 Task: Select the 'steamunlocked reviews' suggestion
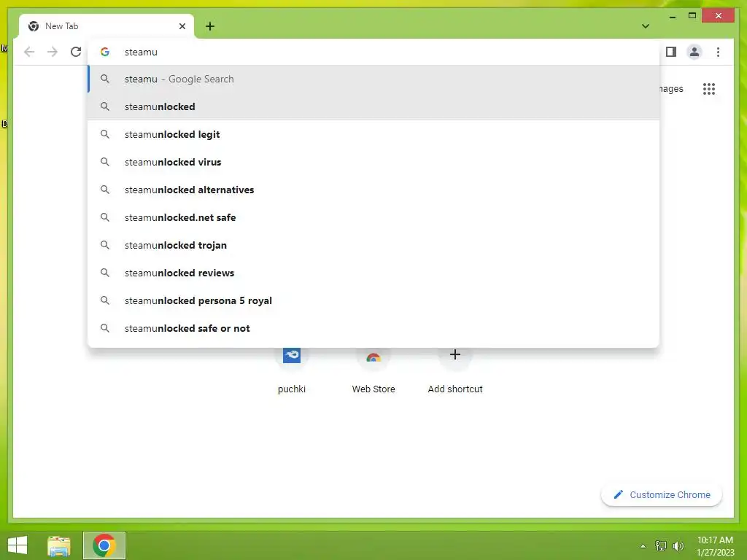(373, 273)
